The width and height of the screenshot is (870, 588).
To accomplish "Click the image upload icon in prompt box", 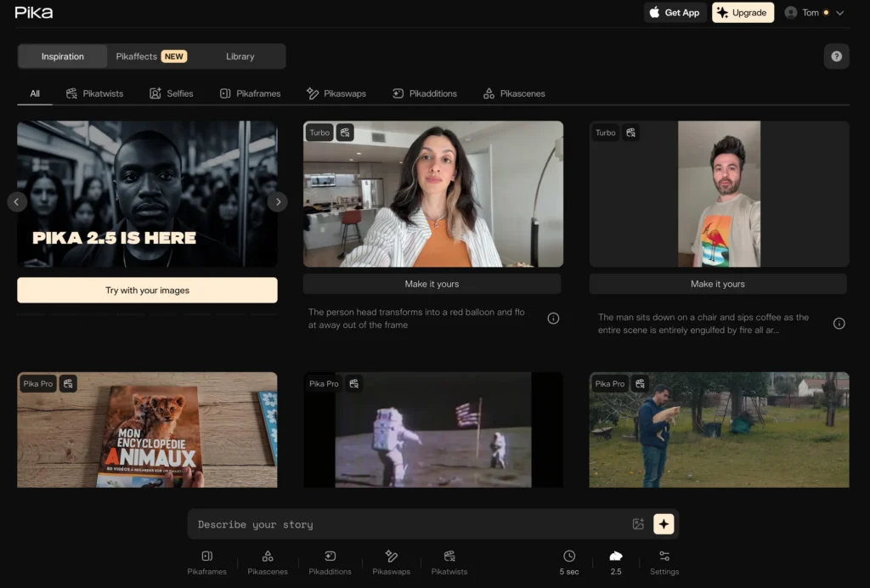I will click(x=638, y=524).
